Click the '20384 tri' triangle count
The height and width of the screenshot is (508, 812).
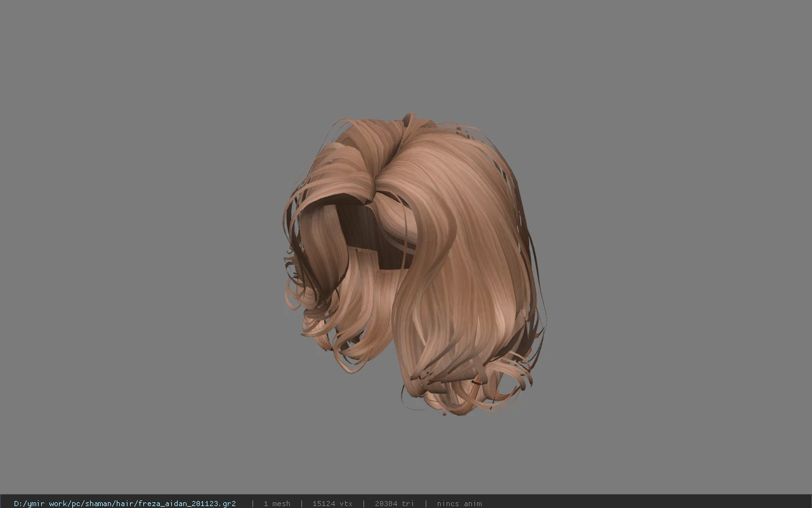pos(394,504)
